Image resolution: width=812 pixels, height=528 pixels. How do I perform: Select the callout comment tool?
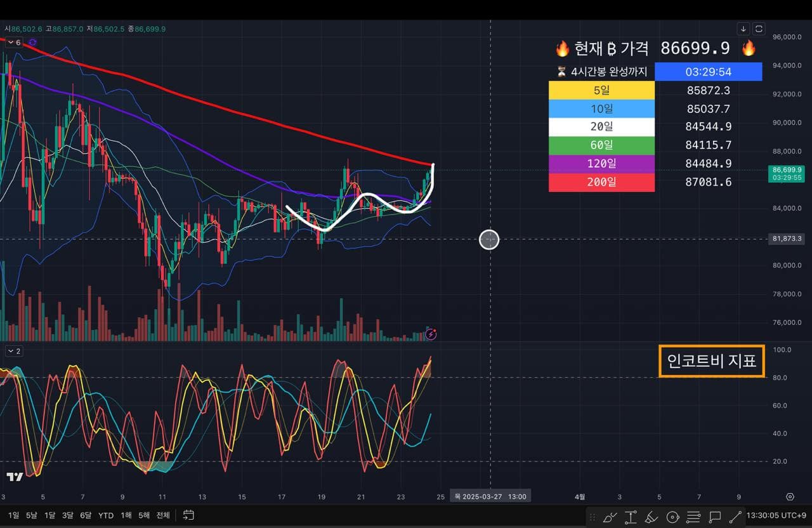(x=715, y=517)
